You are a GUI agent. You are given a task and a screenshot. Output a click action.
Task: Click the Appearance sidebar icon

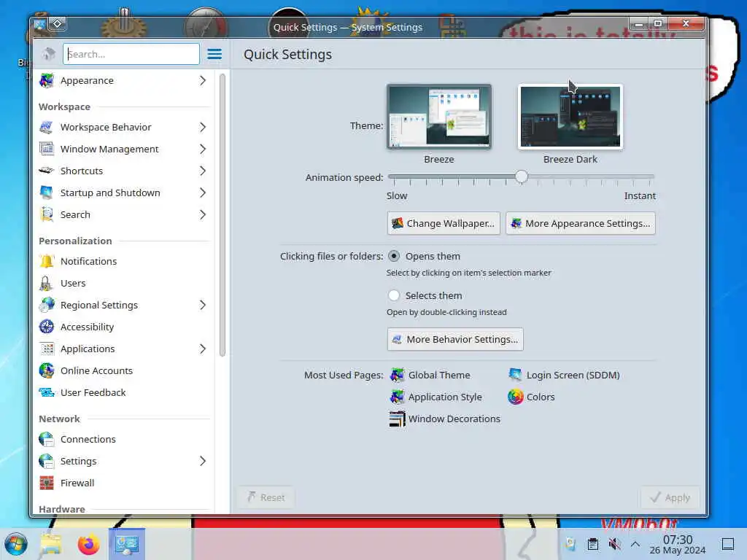point(47,80)
